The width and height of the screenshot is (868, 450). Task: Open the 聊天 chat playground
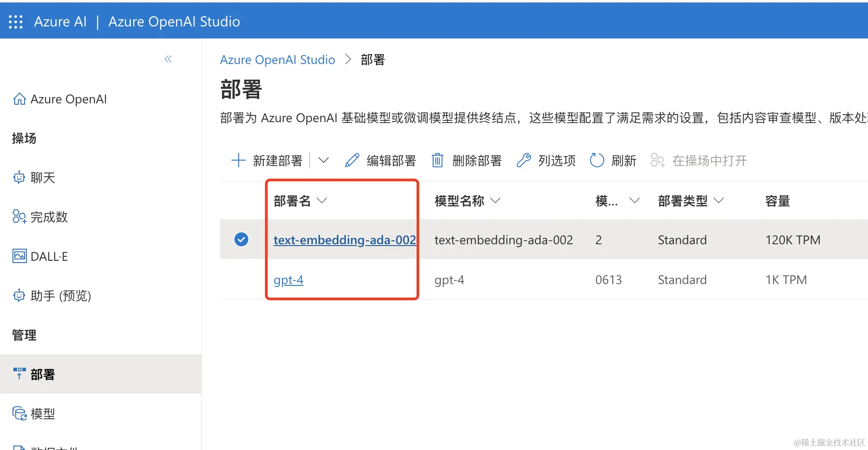34,178
